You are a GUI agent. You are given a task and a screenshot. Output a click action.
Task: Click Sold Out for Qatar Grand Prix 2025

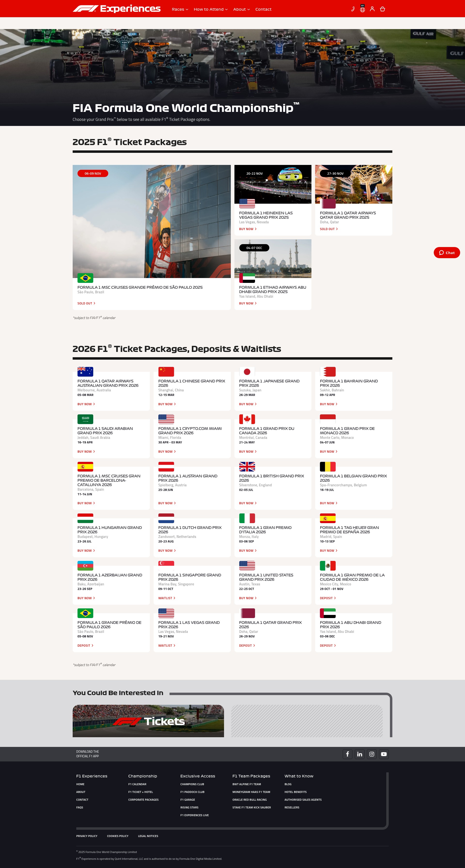click(x=329, y=229)
